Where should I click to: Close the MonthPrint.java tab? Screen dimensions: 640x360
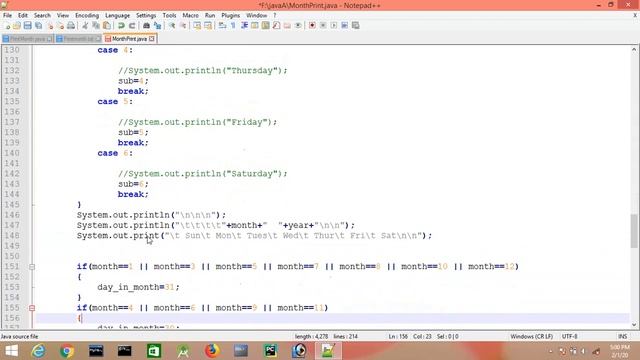pos(152,39)
